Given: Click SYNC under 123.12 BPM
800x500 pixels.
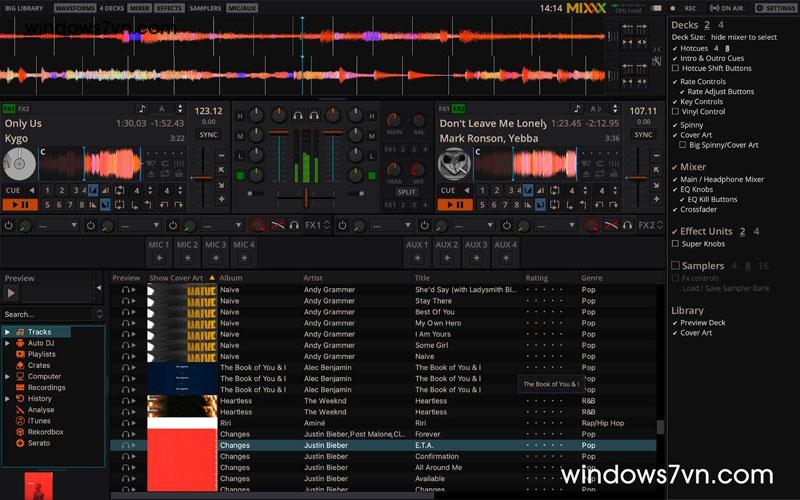Looking at the screenshot, I should pyautogui.click(x=209, y=135).
